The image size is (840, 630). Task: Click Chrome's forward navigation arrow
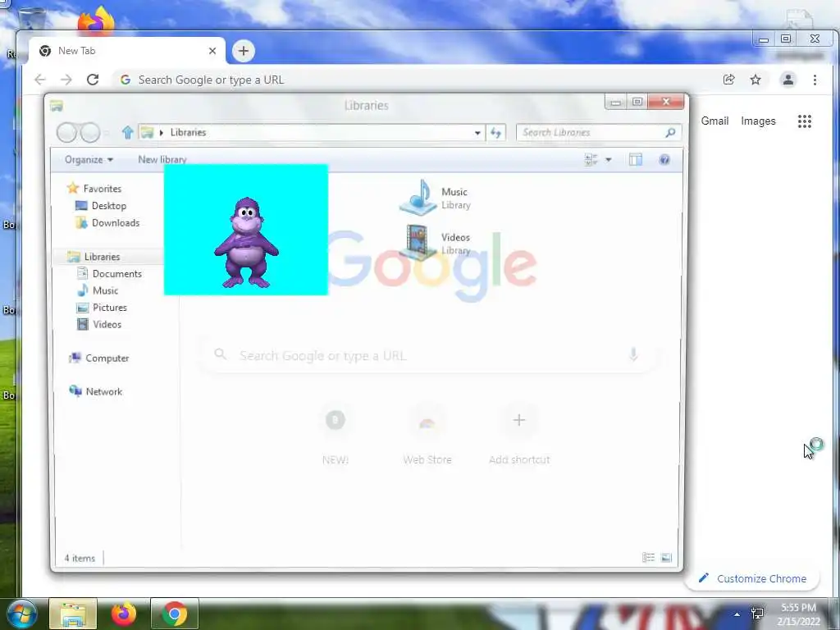66,80
